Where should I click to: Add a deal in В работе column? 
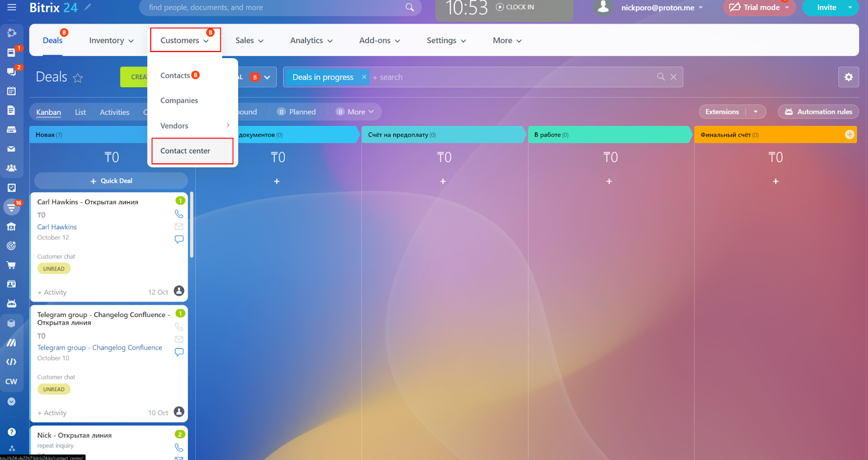point(609,181)
